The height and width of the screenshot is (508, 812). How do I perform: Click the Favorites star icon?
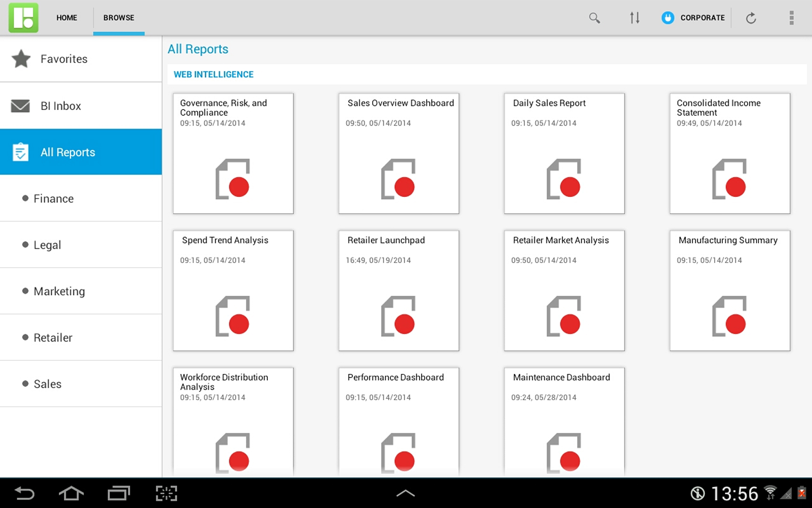click(x=21, y=59)
